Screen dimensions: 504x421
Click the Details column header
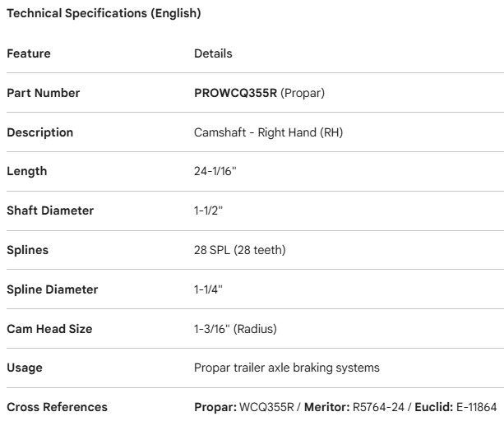click(x=213, y=54)
